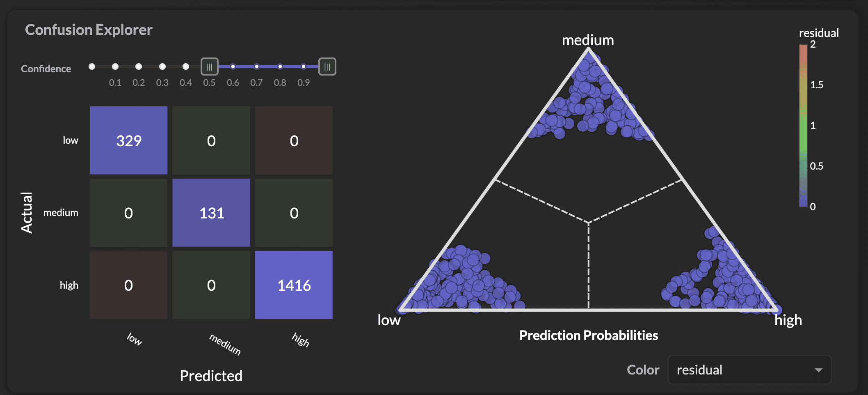
Task: Click the 0.7 tick dot on the slider
Action: pyautogui.click(x=257, y=66)
